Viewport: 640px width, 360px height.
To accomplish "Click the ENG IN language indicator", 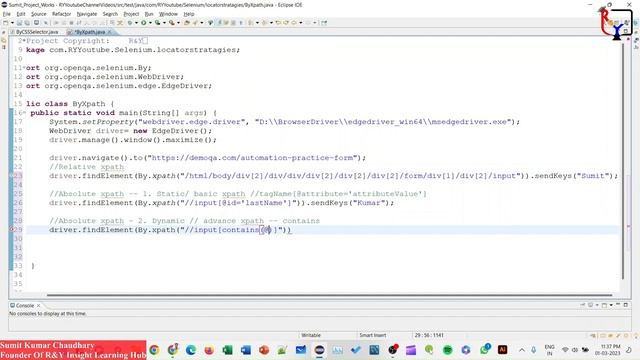I will click(549, 350).
